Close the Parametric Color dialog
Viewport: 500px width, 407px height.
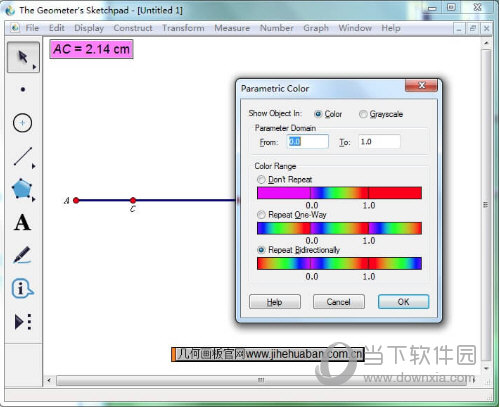[x=421, y=85]
